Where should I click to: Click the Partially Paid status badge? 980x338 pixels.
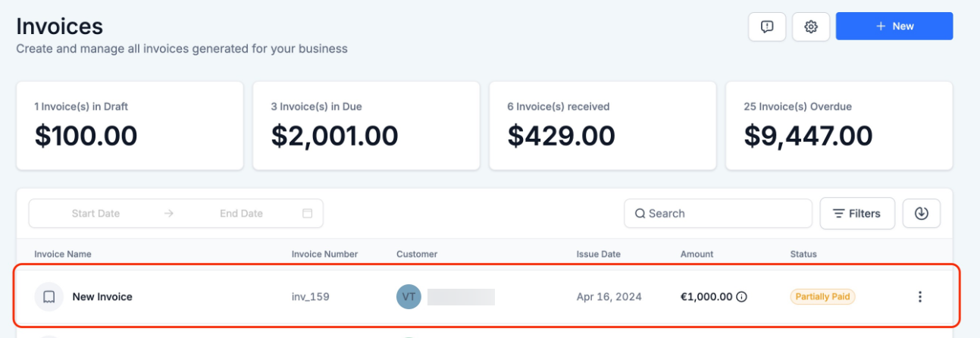pos(821,297)
